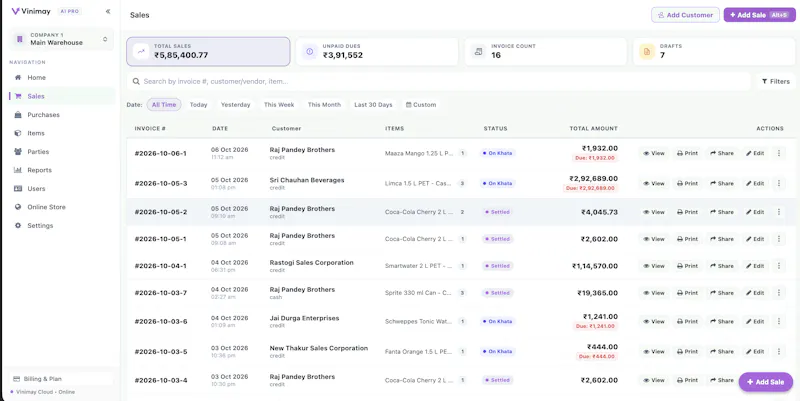Viewport: 800px width, 401px height.
Task: Filter sales by Yesterday
Action: [235, 105]
